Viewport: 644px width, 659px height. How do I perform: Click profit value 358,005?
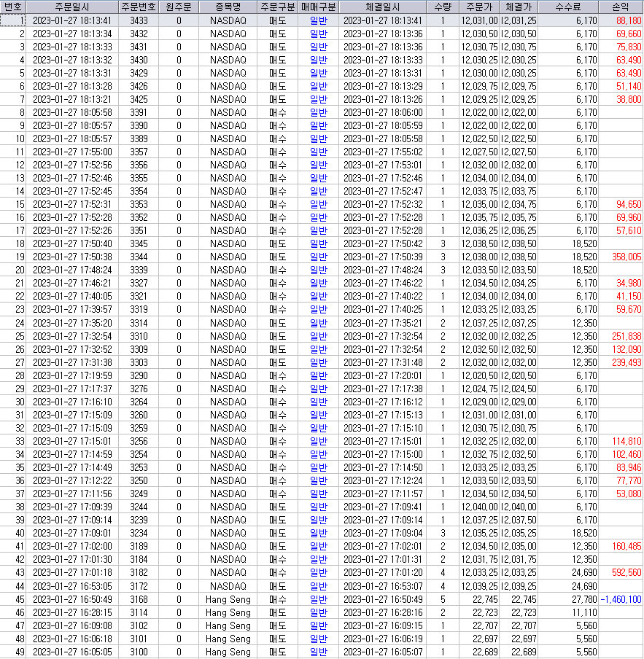(x=626, y=257)
